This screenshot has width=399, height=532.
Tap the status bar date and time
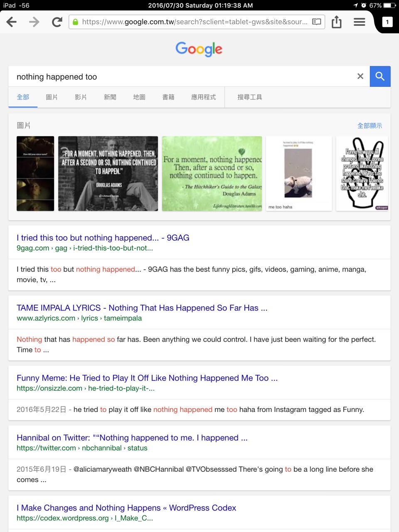[200, 5]
